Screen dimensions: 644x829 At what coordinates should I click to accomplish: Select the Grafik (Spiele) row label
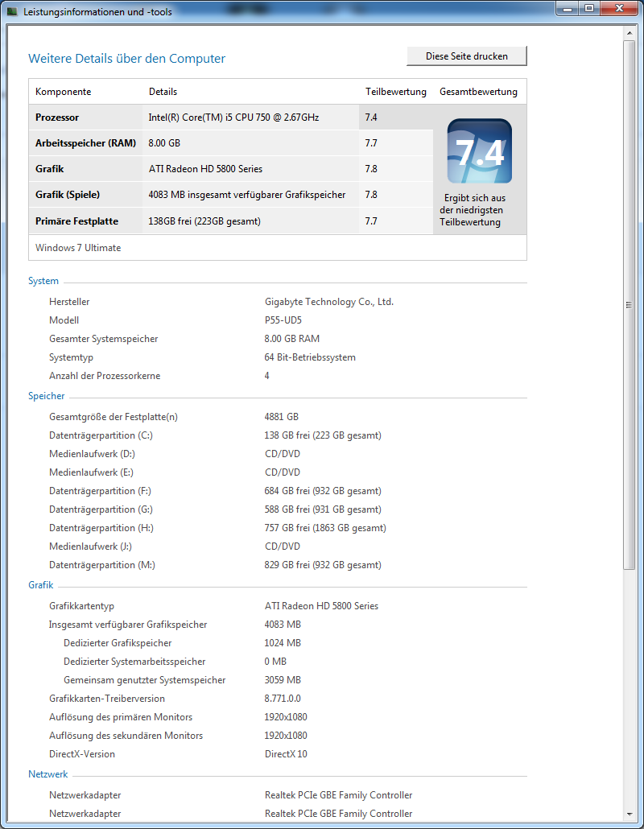68,195
